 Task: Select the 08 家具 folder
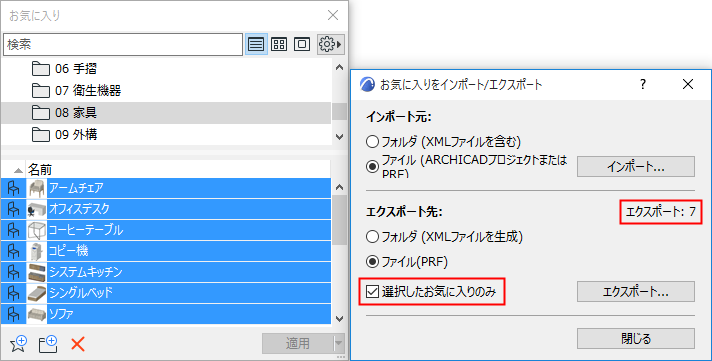(x=166, y=113)
